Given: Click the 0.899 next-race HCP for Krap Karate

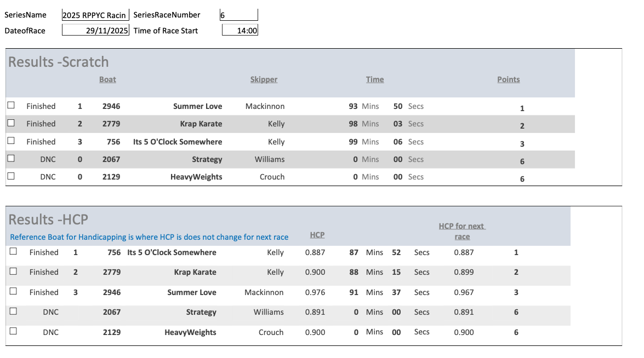Looking at the screenshot, I should tap(464, 272).
